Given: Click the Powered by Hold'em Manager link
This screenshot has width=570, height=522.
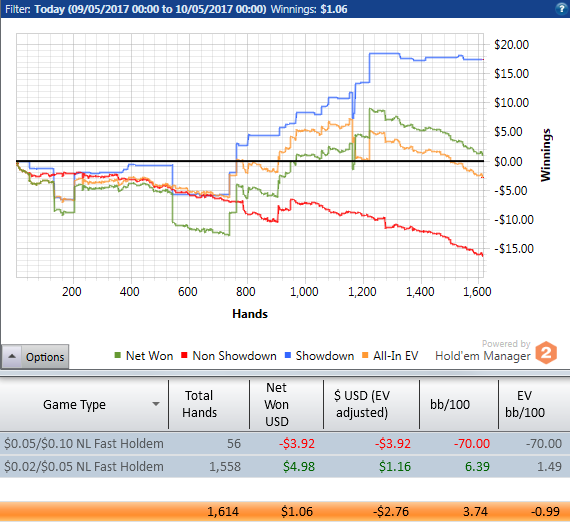Looking at the screenshot, I should pyautogui.click(x=483, y=351).
